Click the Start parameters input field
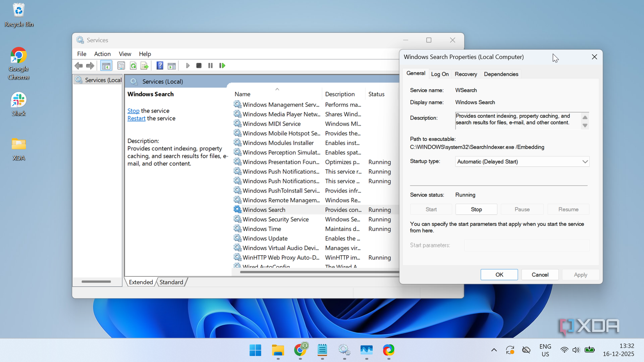Screen dimensions: 644x362 tap(526, 245)
